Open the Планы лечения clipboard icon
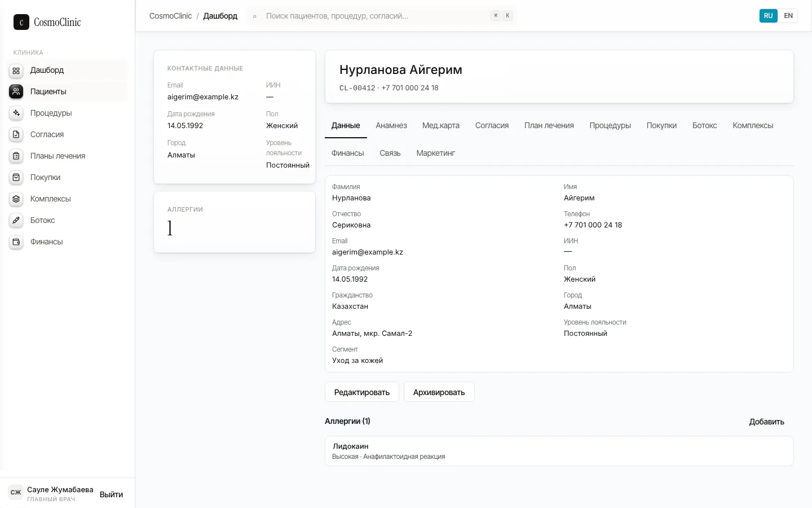 [x=16, y=156]
